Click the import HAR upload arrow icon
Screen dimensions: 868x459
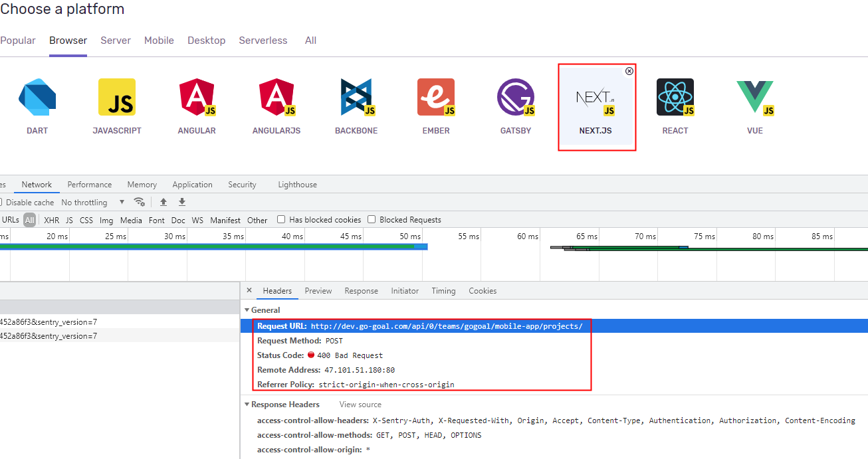pos(163,202)
